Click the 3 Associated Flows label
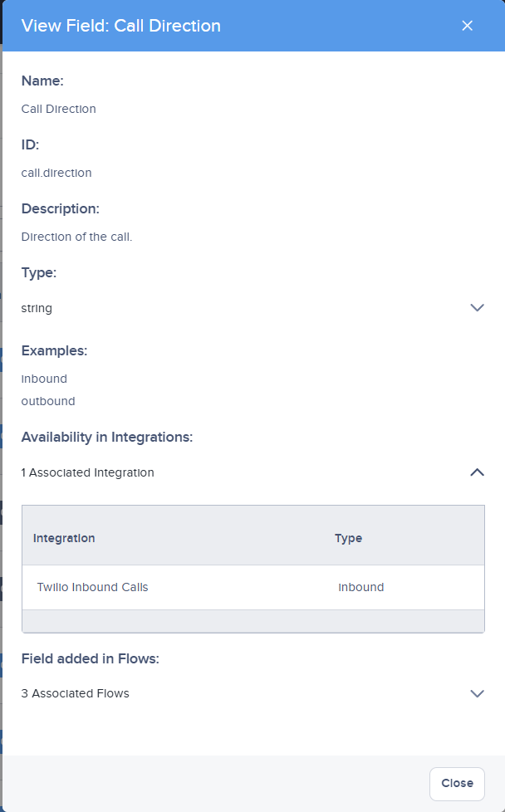505x812 pixels. (75, 693)
